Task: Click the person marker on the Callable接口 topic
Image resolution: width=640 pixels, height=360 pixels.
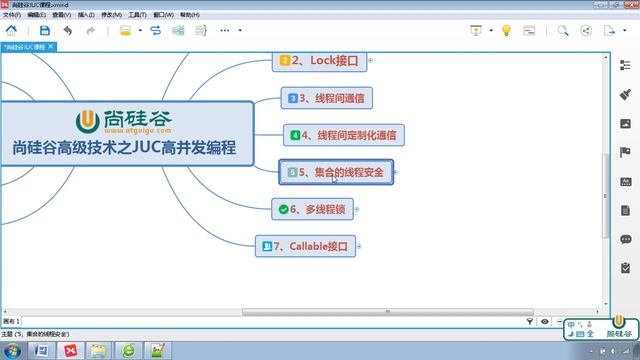Action: tap(267, 247)
